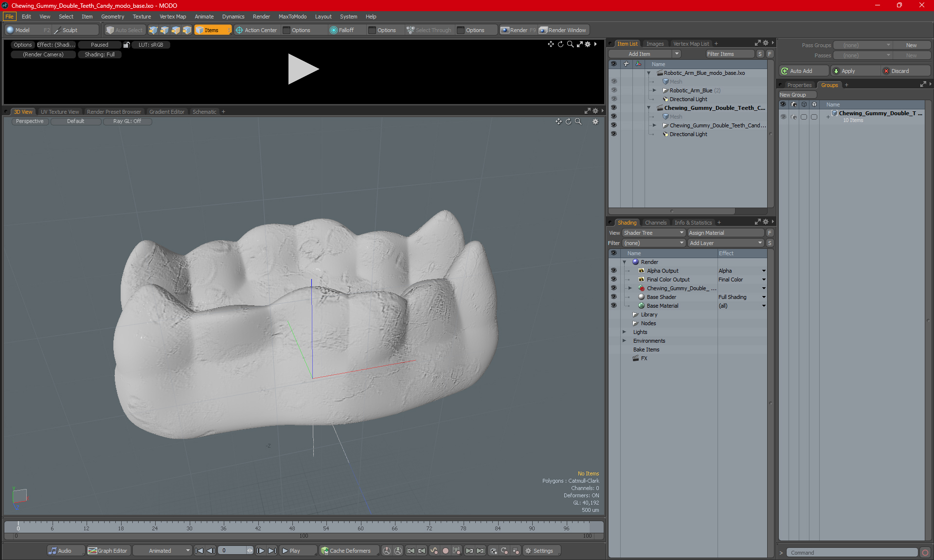Screen dimensions: 934x560
Task: Open the Shader Tree view dropdown
Action: coord(653,233)
